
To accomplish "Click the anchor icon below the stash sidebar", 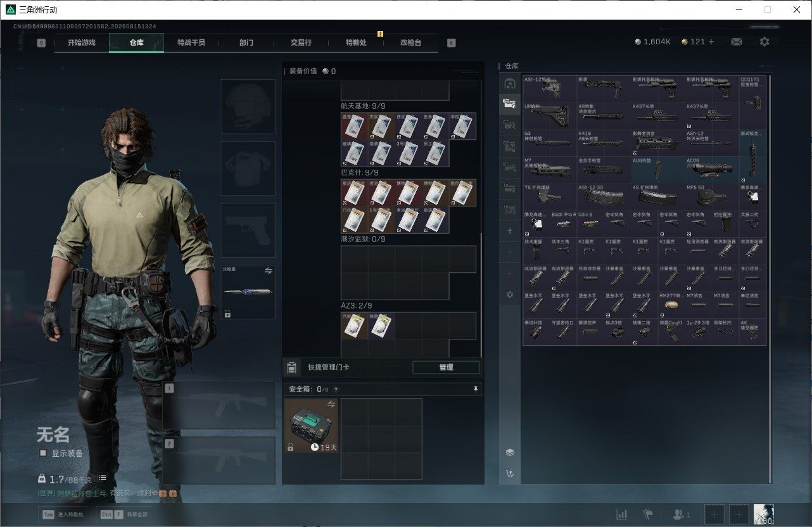I will tap(509, 473).
